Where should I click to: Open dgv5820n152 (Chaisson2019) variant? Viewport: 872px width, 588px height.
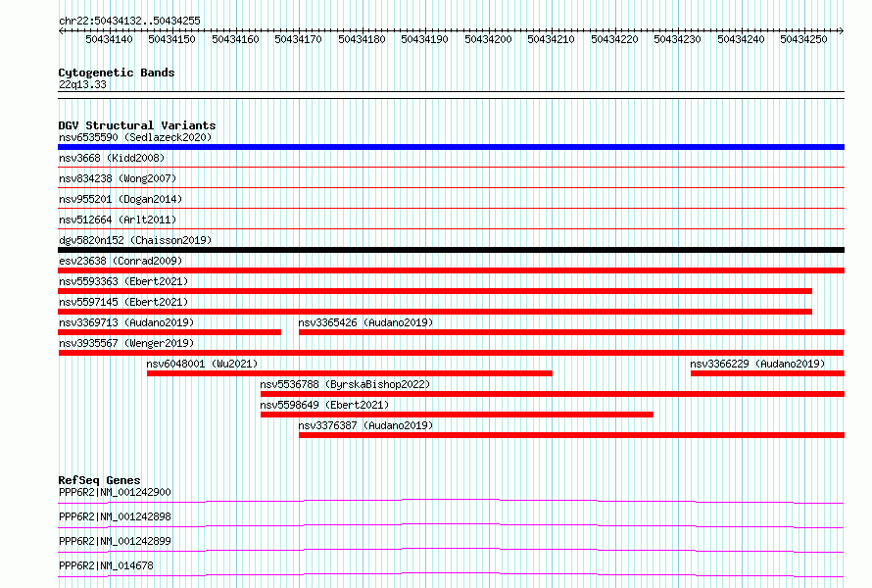[135, 240]
